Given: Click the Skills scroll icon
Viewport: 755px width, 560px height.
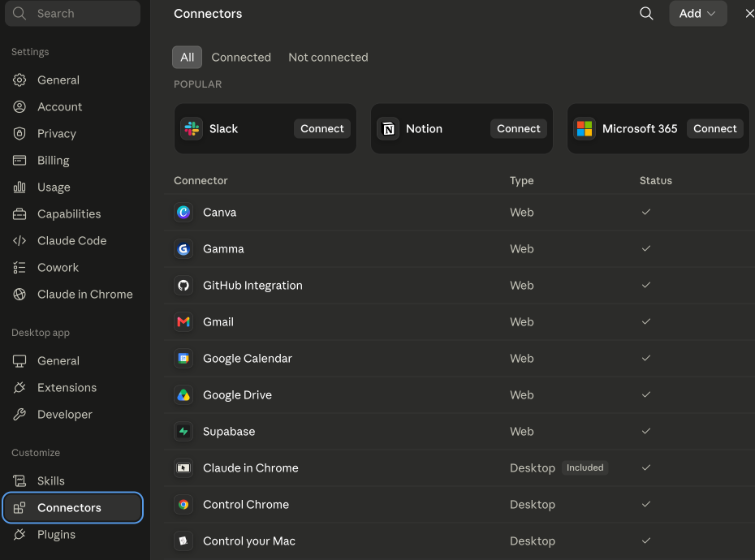Looking at the screenshot, I should pos(19,481).
